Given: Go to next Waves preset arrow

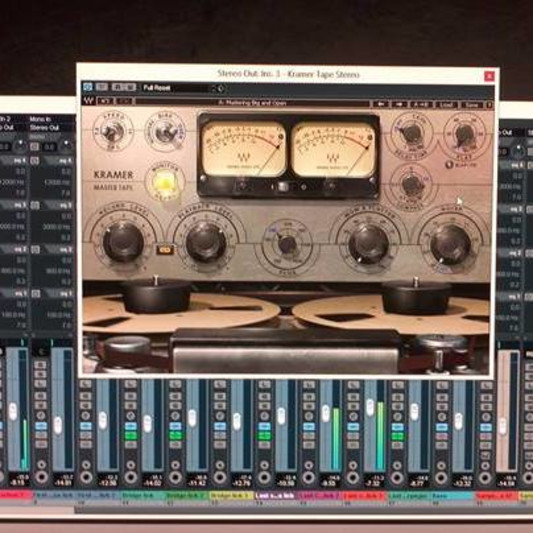Looking at the screenshot, I should pos(399,104).
